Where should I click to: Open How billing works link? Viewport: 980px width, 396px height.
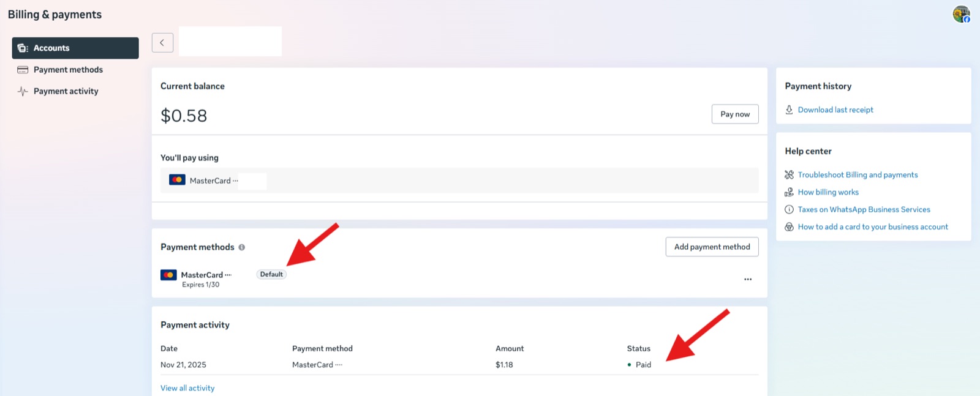828,192
